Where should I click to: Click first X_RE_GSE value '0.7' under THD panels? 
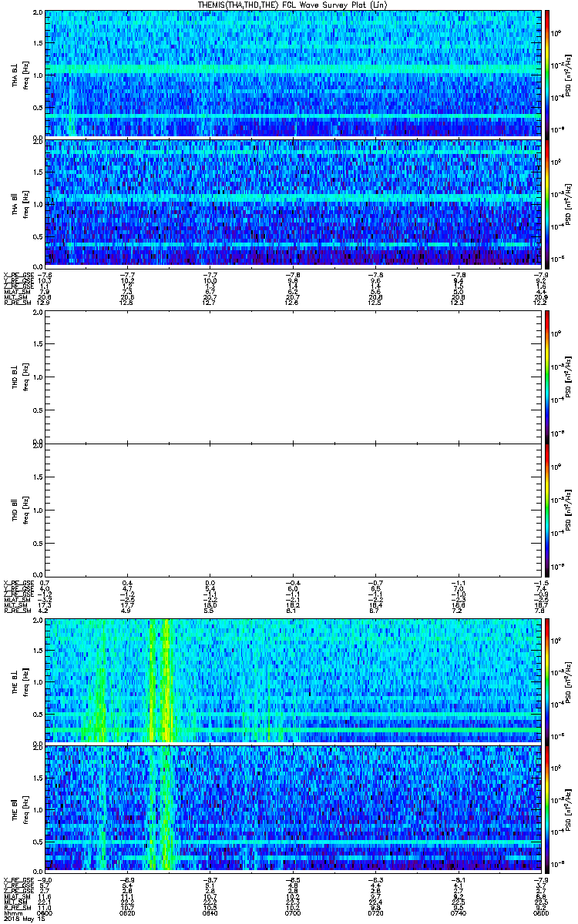pos(45,583)
